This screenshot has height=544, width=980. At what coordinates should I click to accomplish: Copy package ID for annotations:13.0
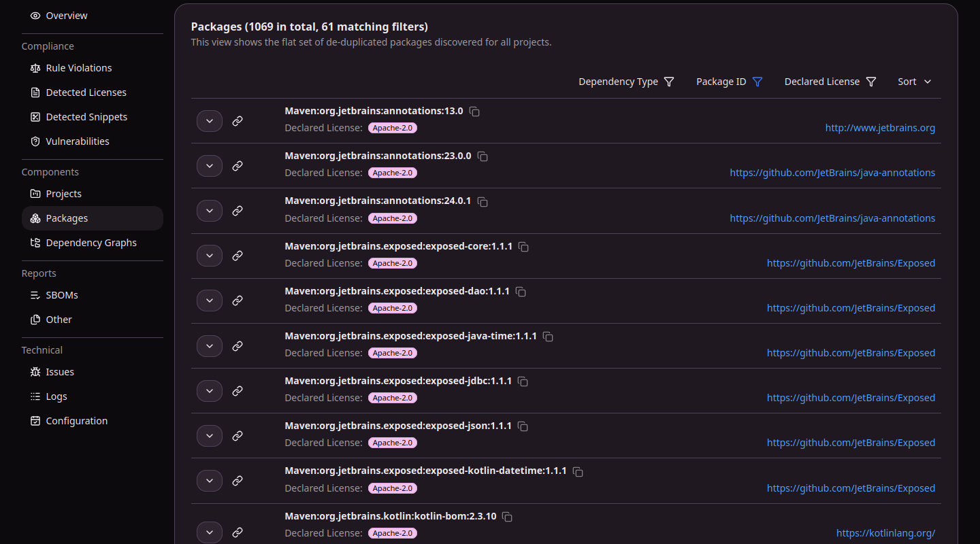point(474,112)
